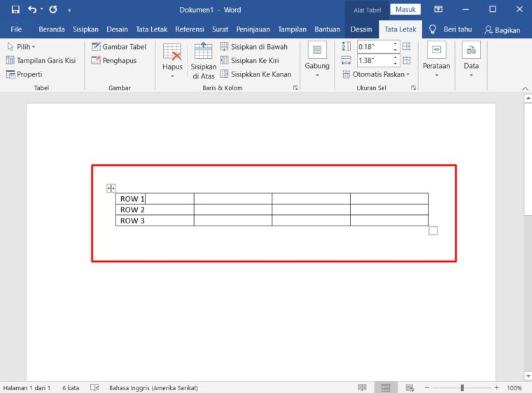Open Ribbon Display Options icon
532x393 pixels.
(438, 9)
